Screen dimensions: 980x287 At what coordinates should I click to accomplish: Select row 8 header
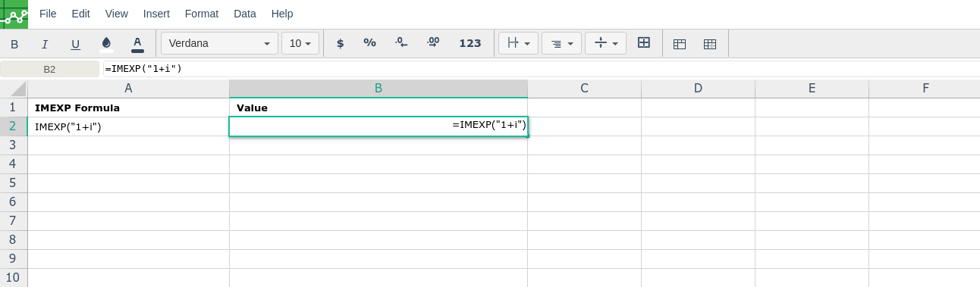coord(14,240)
